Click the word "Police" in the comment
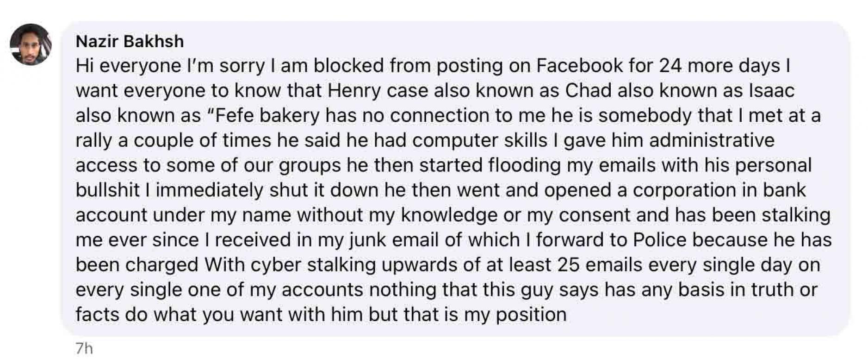868x359 pixels. coord(660,240)
